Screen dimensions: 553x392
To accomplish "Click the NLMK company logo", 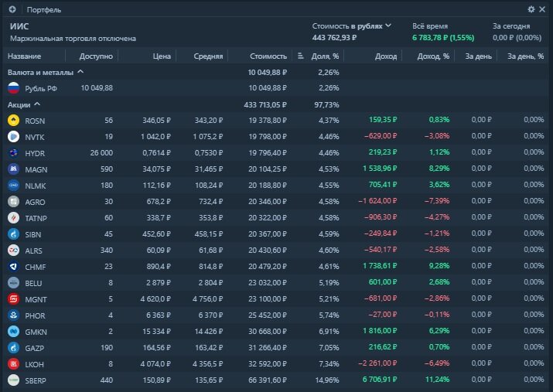I will pos(13,186).
